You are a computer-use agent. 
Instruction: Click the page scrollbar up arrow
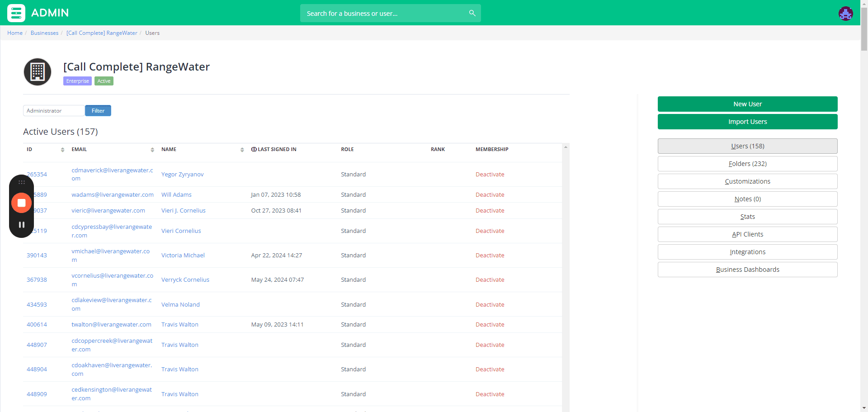pyautogui.click(x=864, y=3)
